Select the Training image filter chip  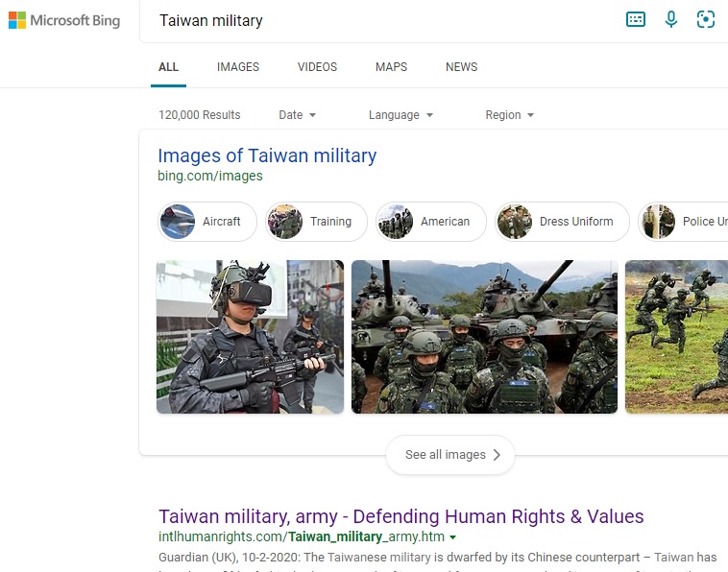pyautogui.click(x=316, y=222)
